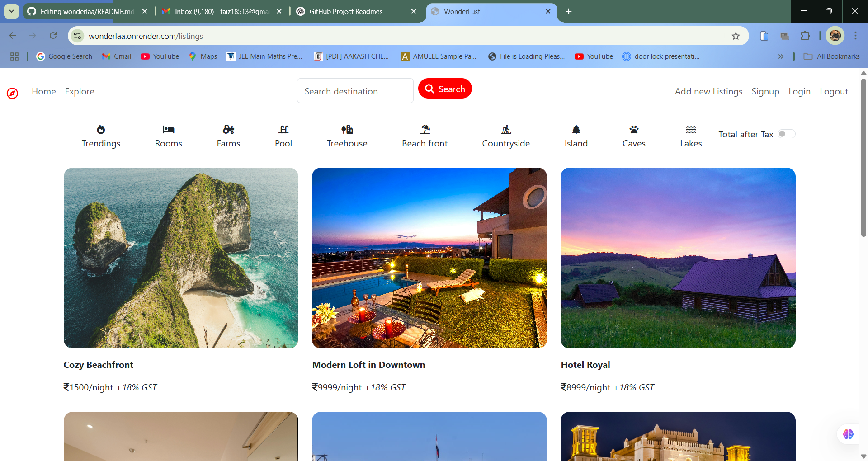Image resolution: width=868 pixels, height=461 pixels.
Task: Select the Rooms bed icon filter
Action: click(169, 130)
